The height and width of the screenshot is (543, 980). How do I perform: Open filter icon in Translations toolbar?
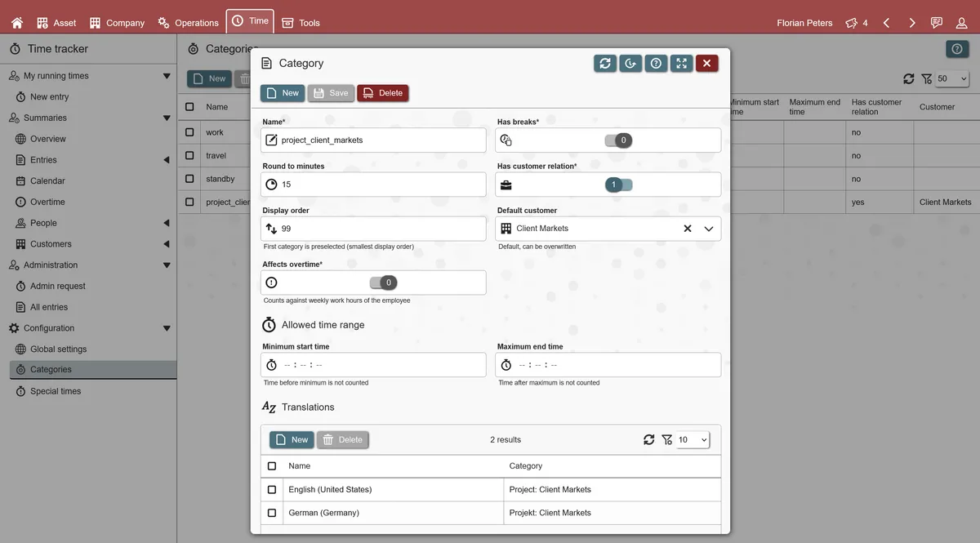point(667,439)
